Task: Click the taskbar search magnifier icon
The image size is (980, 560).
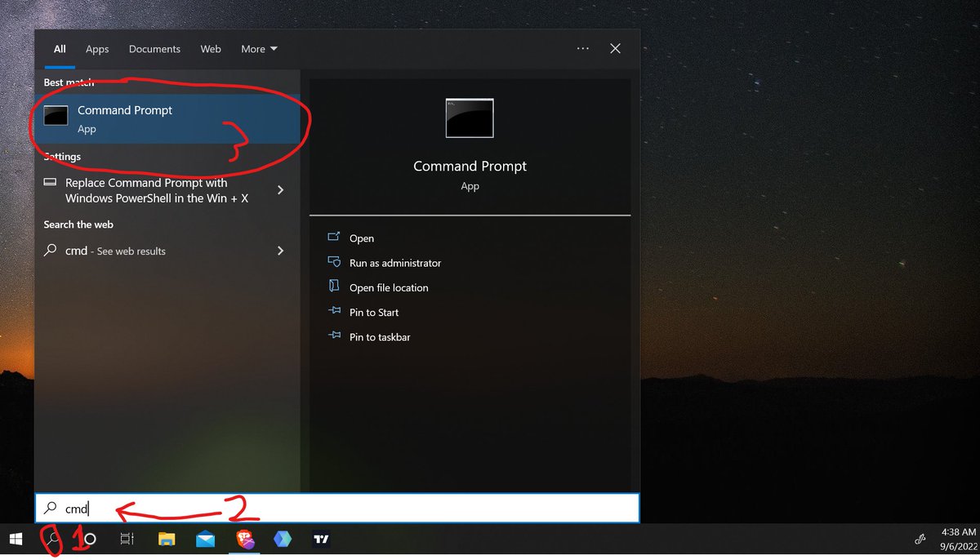Action: click(x=52, y=539)
